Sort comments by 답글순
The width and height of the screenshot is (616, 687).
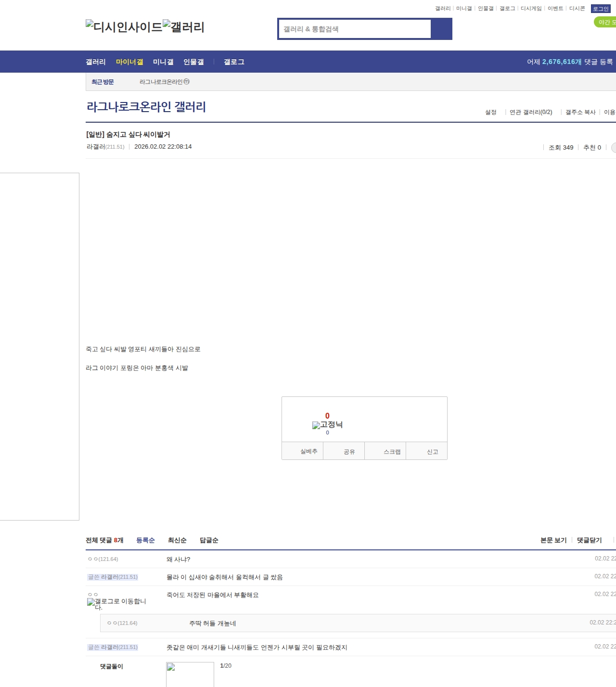tap(209, 540)
